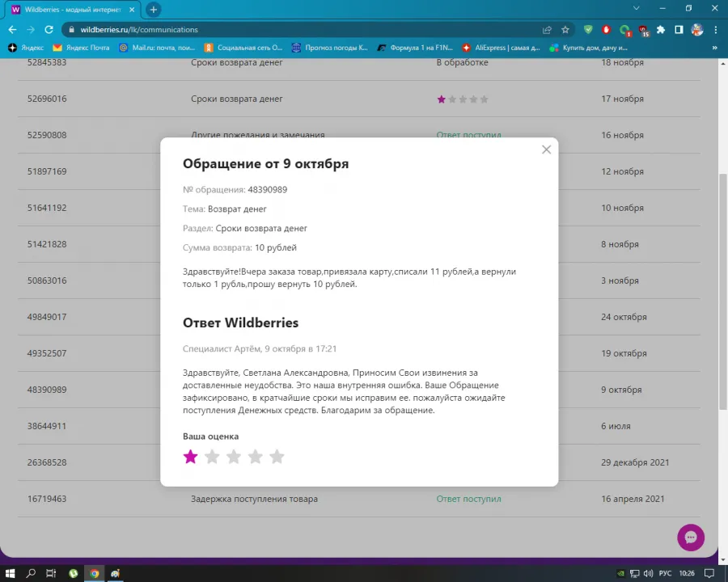Open the red extension with badge 15

(x=644, y=30)
